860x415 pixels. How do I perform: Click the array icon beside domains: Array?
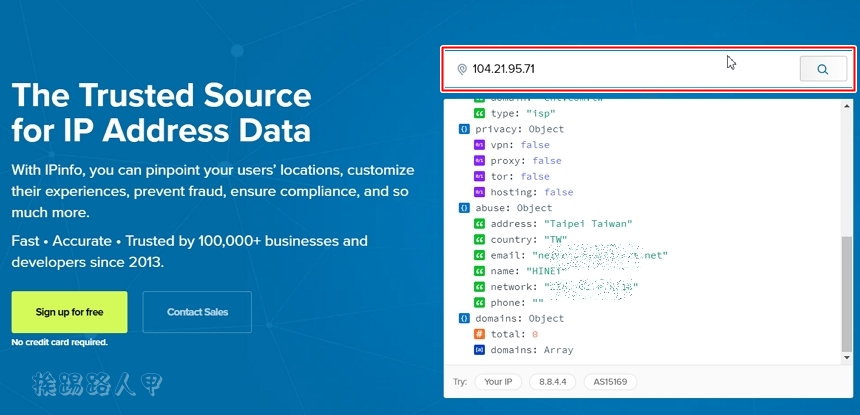pyautogui.click(x=479, y=350)
